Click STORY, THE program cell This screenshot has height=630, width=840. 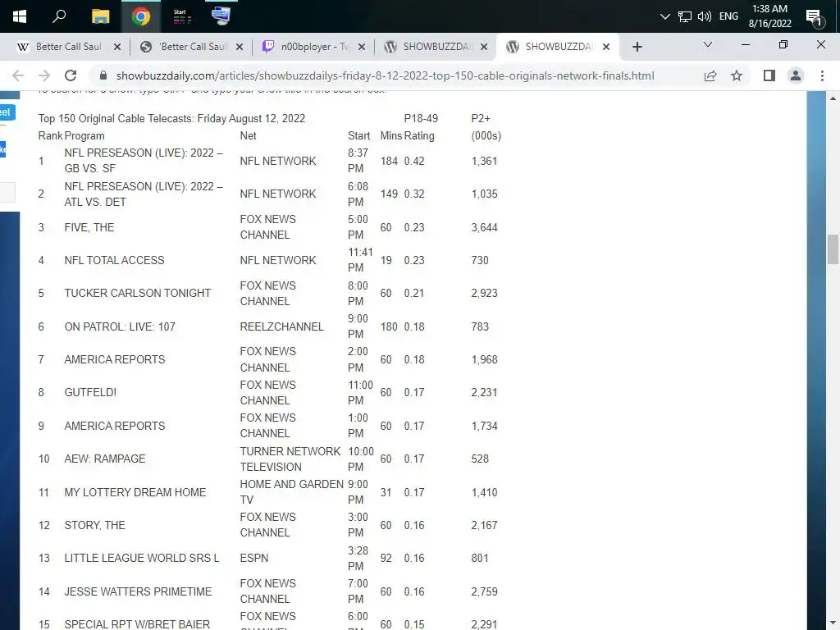click(x=94, y=525)
